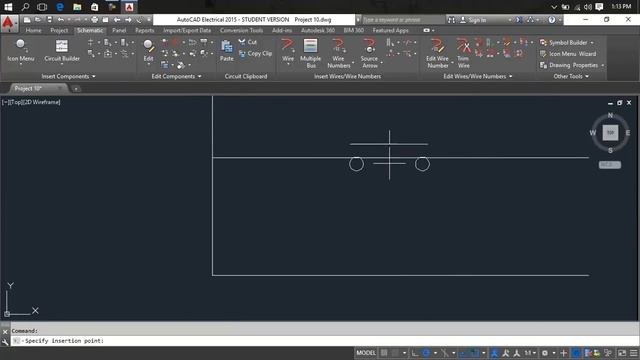Open Windows taskbar search
Viewport: 640px width, 360px height.
tap(25, 7)
